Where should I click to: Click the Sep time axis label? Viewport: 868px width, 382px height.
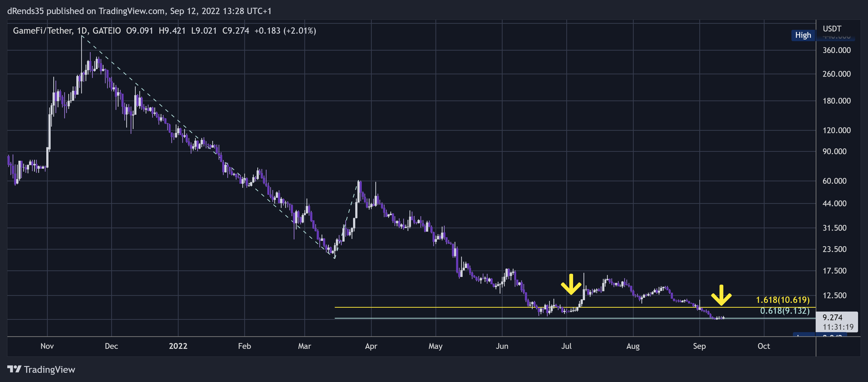(x=699, y=346)
